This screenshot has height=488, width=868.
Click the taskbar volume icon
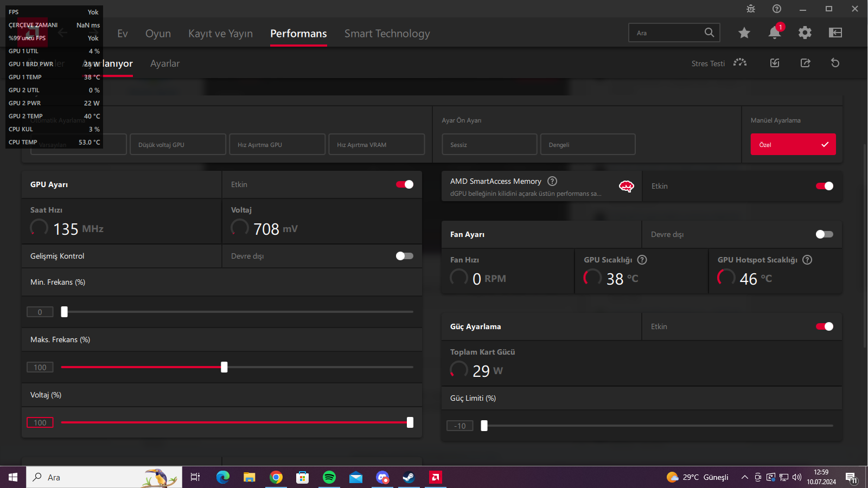pyautogui.click(x=797, y=477)
